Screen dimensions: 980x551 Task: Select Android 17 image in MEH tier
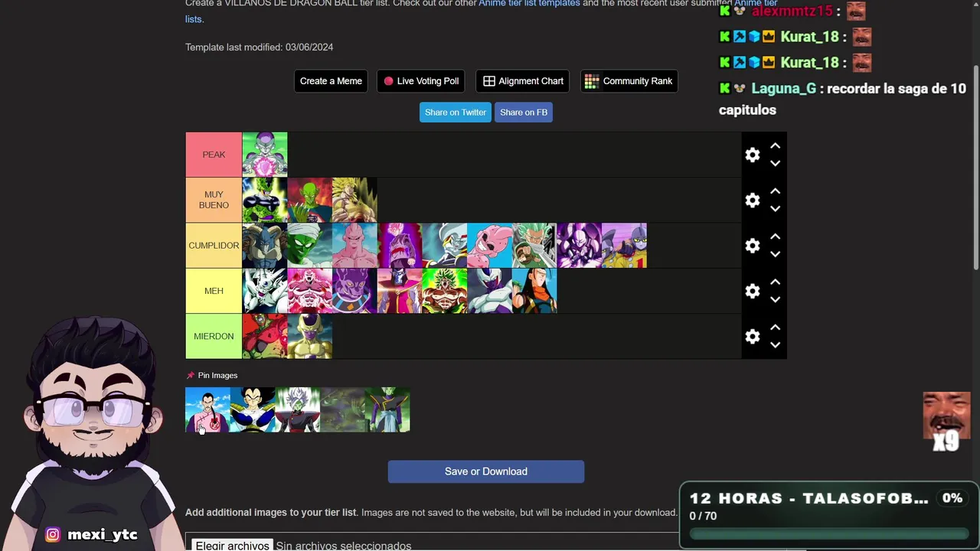[534, 291]
